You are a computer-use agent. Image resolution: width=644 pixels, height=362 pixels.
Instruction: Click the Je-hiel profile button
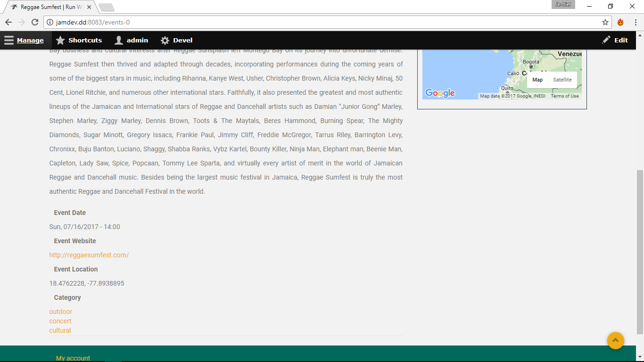[563, 4]
